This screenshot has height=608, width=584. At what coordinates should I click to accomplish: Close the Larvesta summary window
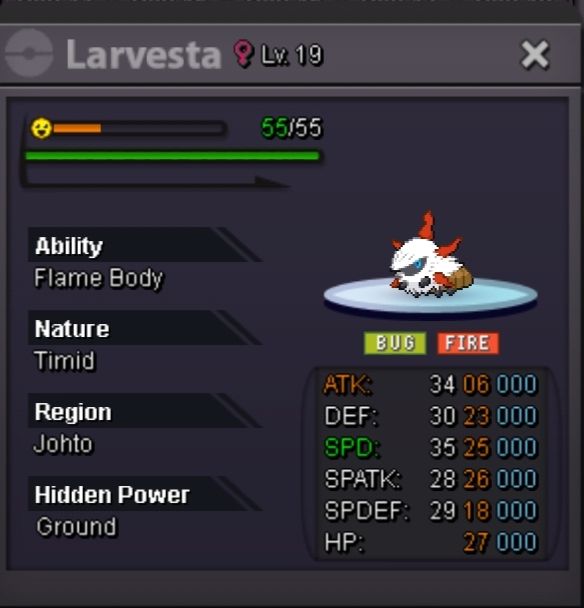pos(535,55)
